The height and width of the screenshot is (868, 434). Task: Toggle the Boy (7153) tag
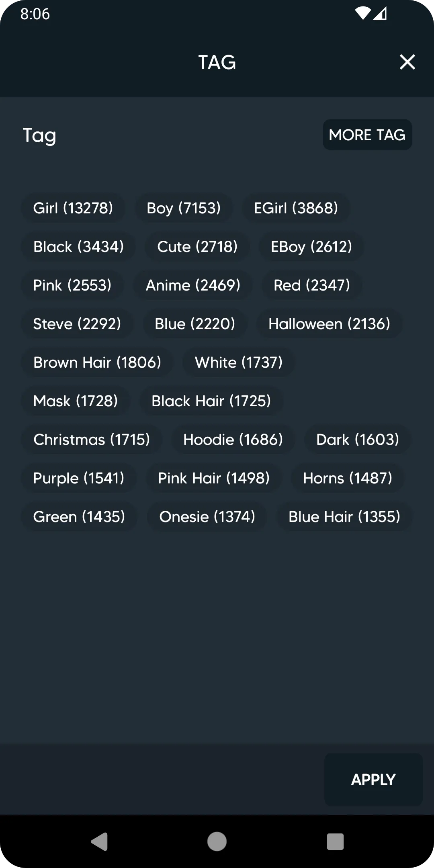[x=184, y=208]
